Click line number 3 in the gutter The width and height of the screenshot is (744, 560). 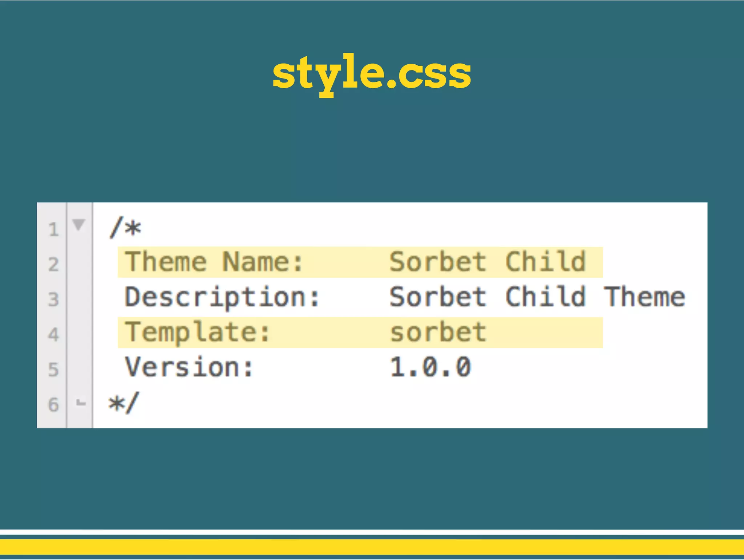(x=53, y=299)
